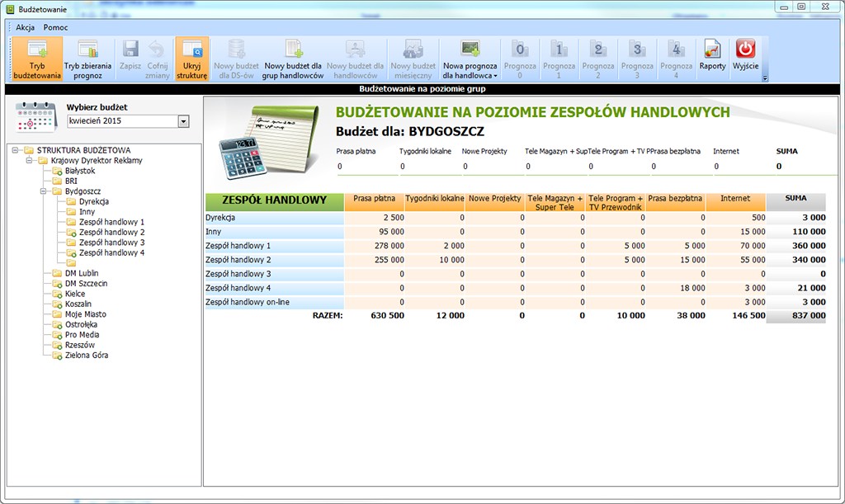The image size is (845, 504).
Task: Select the Bydgoszcz tree item
Action: pos(83,191)
